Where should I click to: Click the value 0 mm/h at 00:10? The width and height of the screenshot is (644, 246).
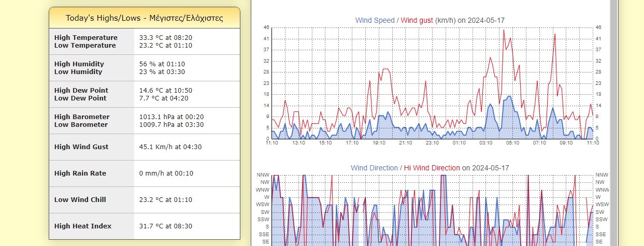click(x=166, y=173)
